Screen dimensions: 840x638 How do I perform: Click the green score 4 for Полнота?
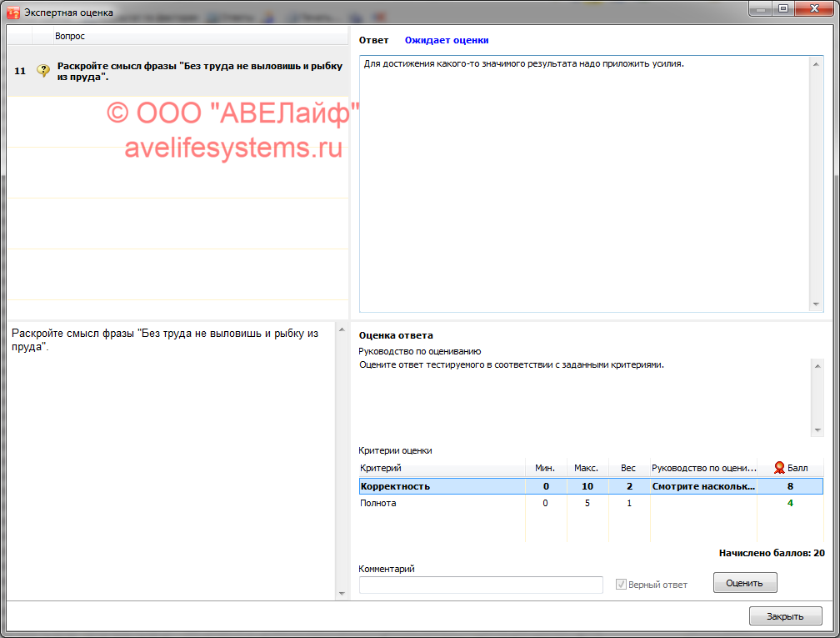coord(789,504)
